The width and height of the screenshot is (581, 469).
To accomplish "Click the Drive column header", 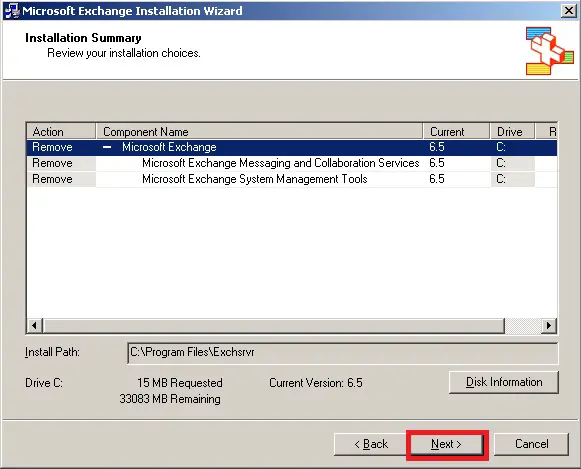I will click(512, 132).
